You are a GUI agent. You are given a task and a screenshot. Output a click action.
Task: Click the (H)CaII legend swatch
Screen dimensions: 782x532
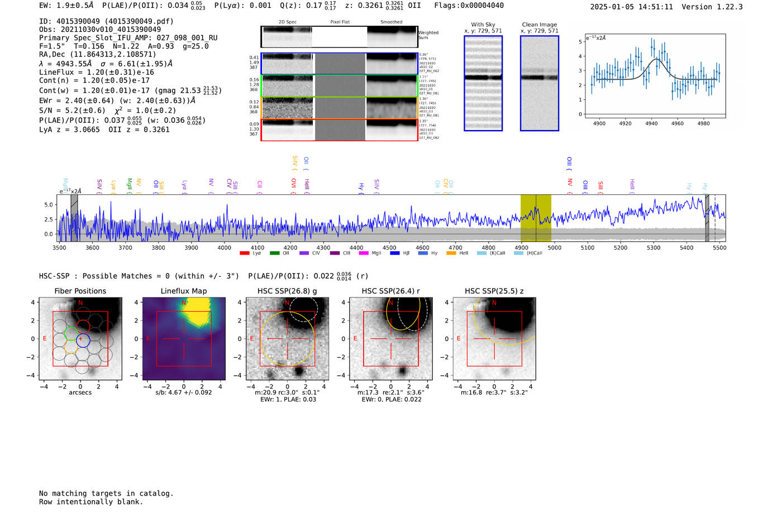518,253
